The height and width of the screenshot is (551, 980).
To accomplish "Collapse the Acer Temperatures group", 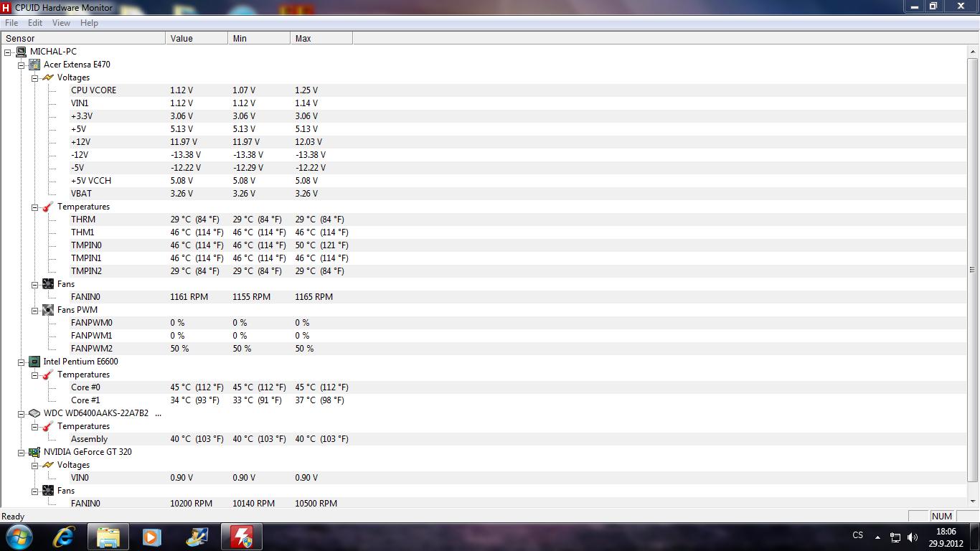I will (34, 207).
